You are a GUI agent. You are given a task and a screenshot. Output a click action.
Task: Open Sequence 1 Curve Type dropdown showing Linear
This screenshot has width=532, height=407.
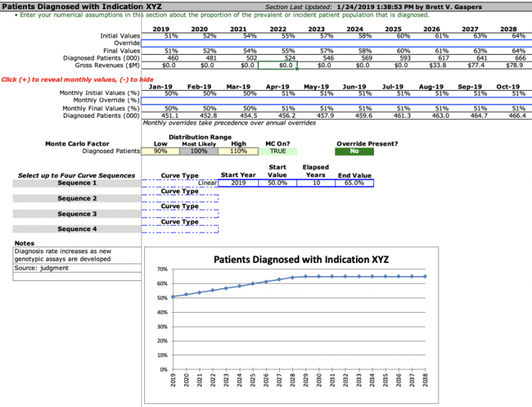pyautogui.click(x=180, y=183)
